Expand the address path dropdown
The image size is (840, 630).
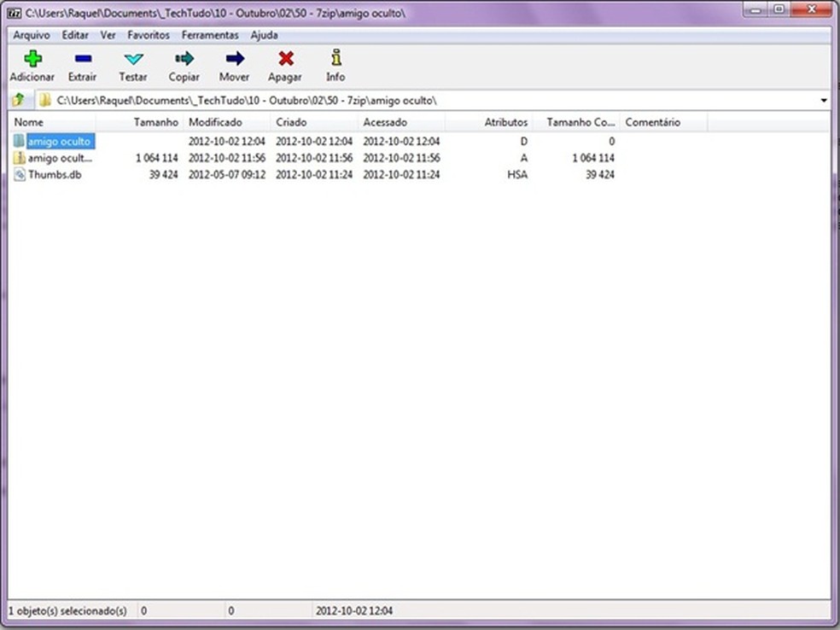pos(824,100)
